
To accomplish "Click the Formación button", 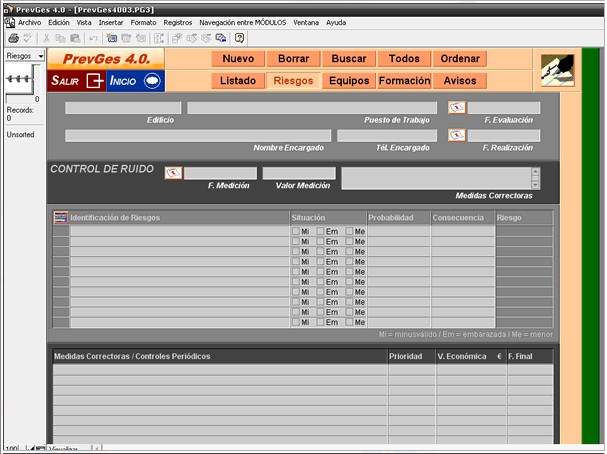I will (x=404, y=81).
